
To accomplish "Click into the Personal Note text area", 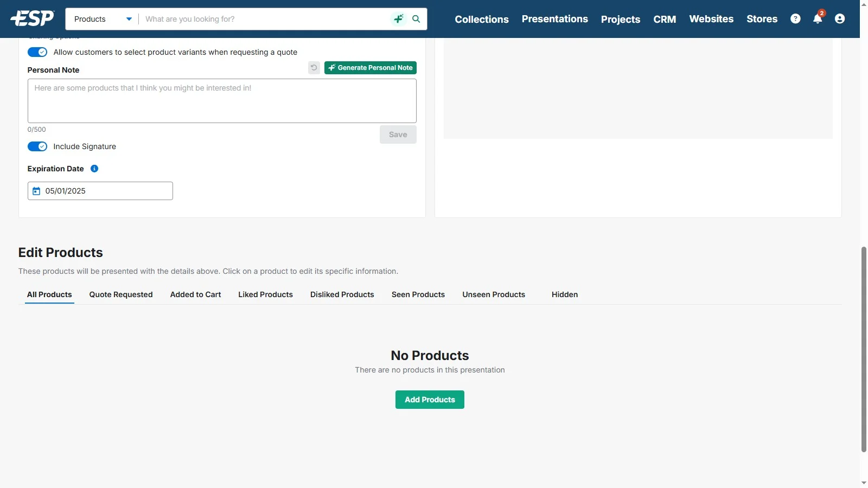I will pos(222,101).
